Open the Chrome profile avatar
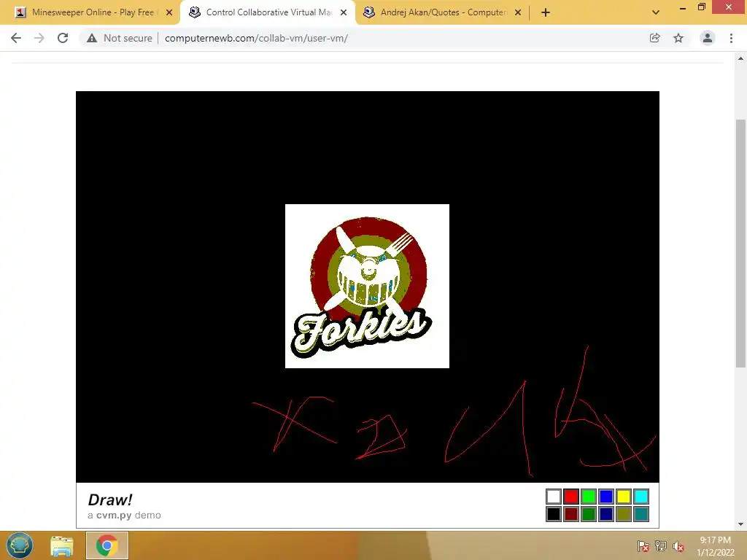The image size is (747, 560). click(708, 38)
